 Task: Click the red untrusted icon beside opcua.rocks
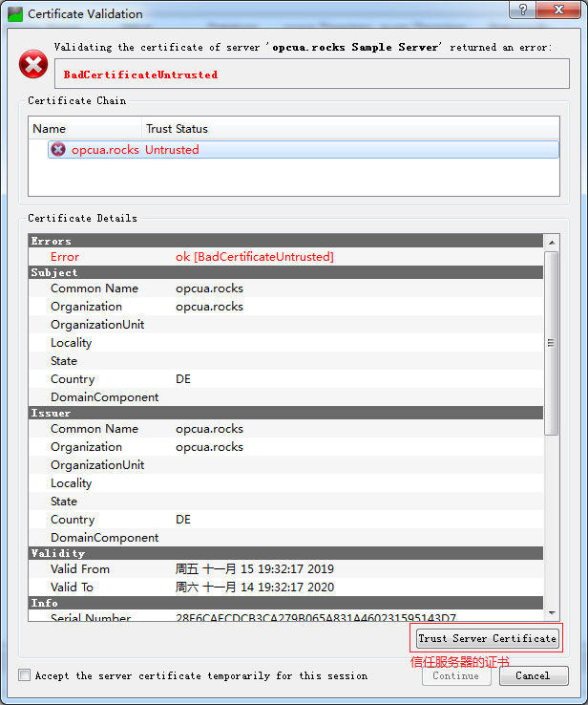58,150
